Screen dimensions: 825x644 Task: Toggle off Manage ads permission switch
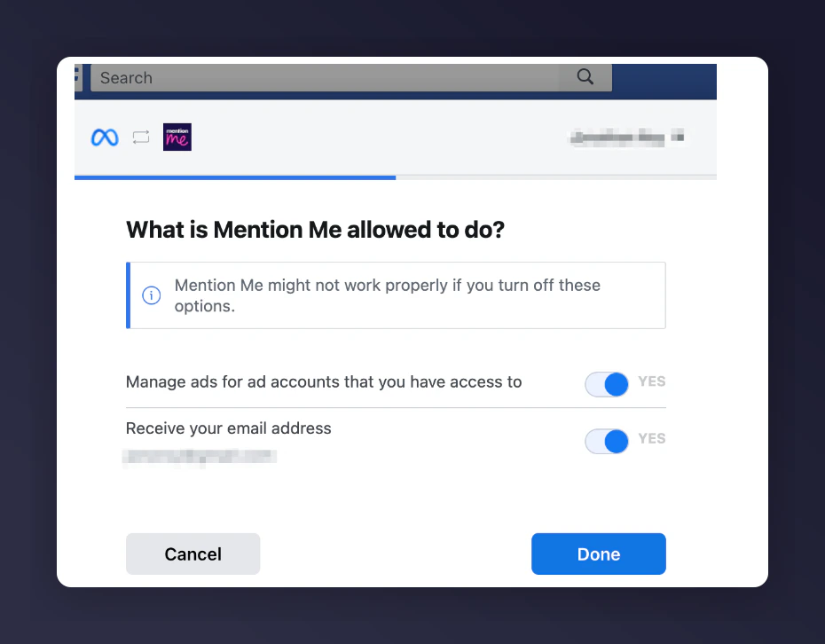[x=607, y=383]
